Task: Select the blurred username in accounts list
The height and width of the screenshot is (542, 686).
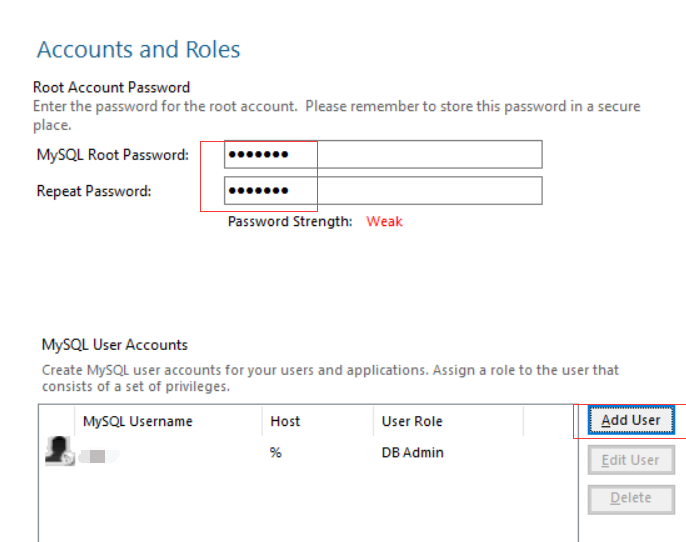Action: (98, 456)
